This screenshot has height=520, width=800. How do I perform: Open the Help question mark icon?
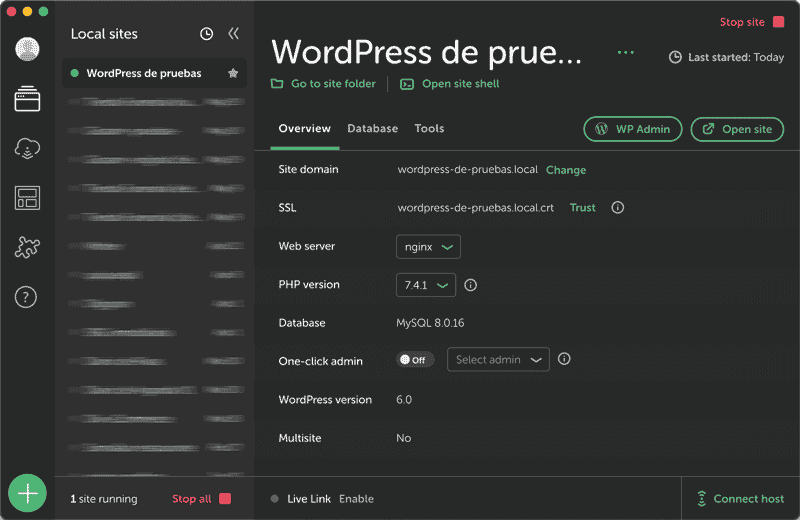point(26,297)
